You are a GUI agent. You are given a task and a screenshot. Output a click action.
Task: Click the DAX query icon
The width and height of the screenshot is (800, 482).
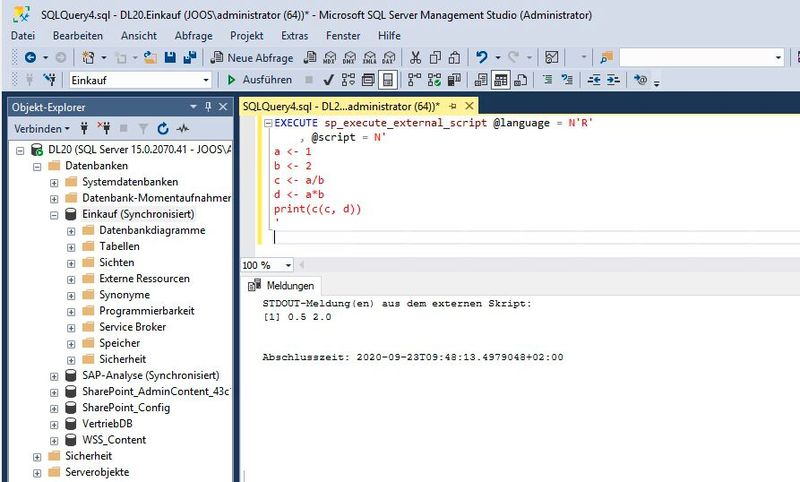(389, 58)
